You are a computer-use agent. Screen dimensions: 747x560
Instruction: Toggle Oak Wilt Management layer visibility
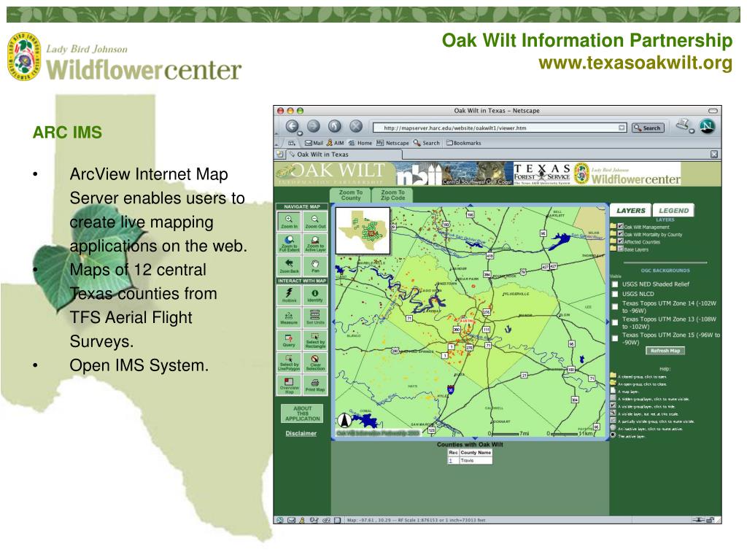click(620, 226)
